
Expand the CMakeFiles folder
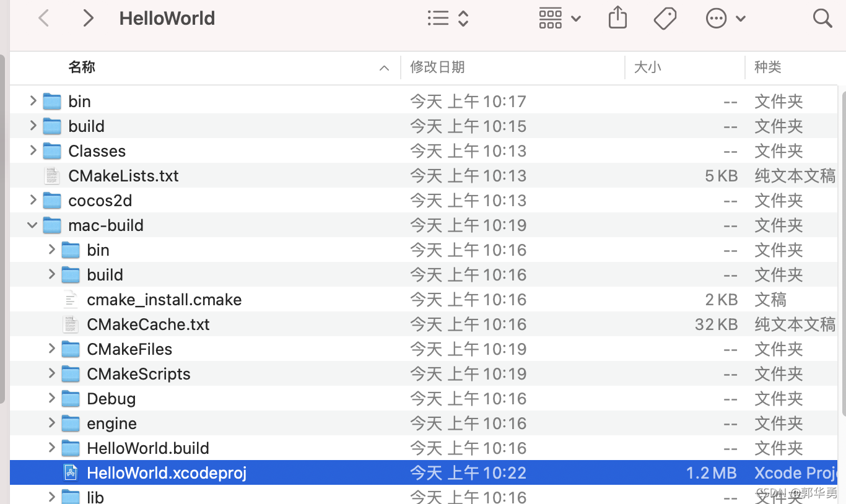[52, 349]
